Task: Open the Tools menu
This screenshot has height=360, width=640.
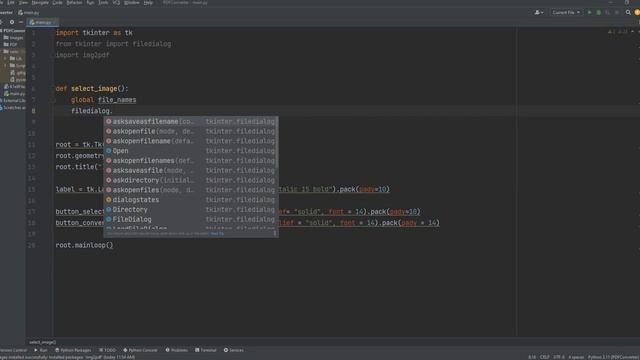Action: (x=103, y=2)
